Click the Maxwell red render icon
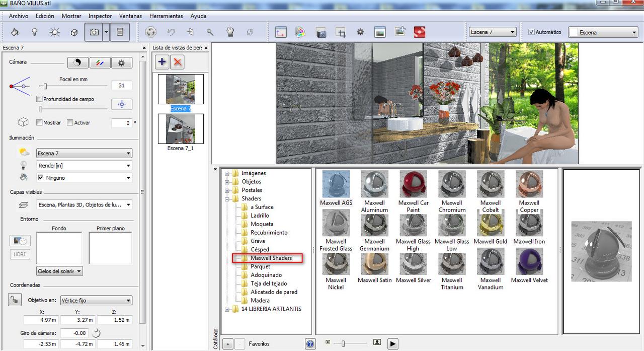This screenshot has height=351, width=644. point(419,32)
